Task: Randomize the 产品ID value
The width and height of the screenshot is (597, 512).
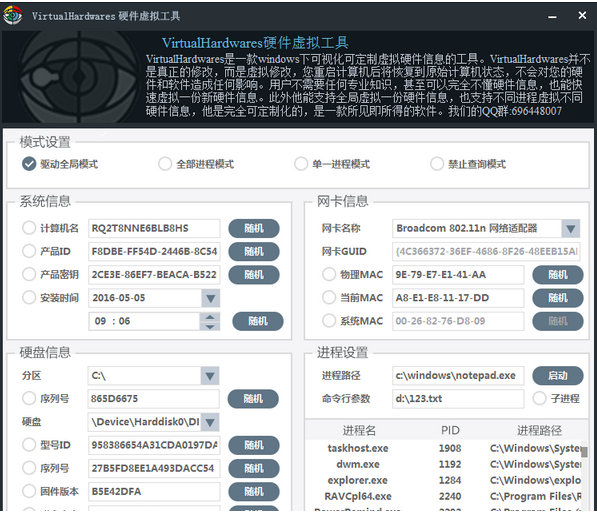Action: [254, 252]
